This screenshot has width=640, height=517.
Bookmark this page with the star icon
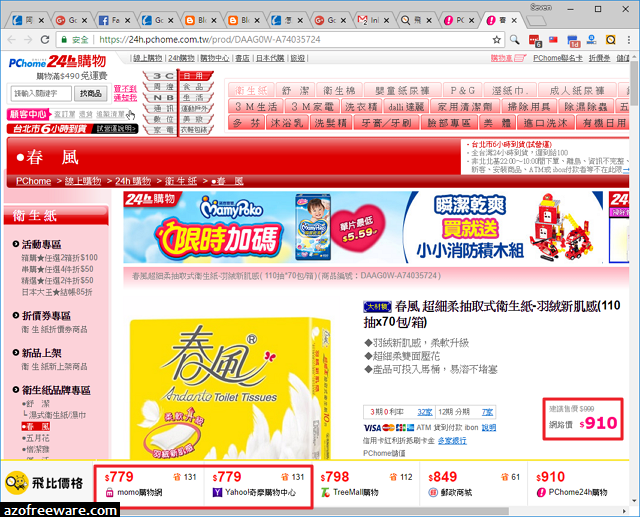(496, 40)
